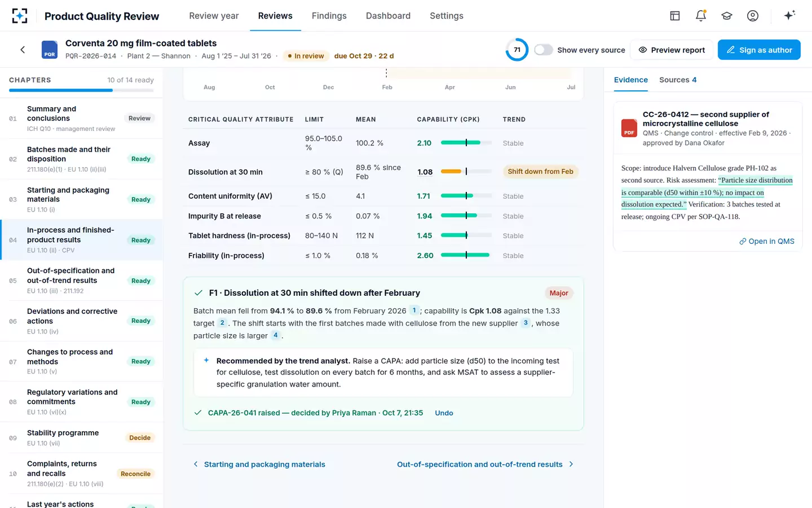Click the Dissolution at 30 min capability bar
The image size is (812, 508).
pos(466,172)
